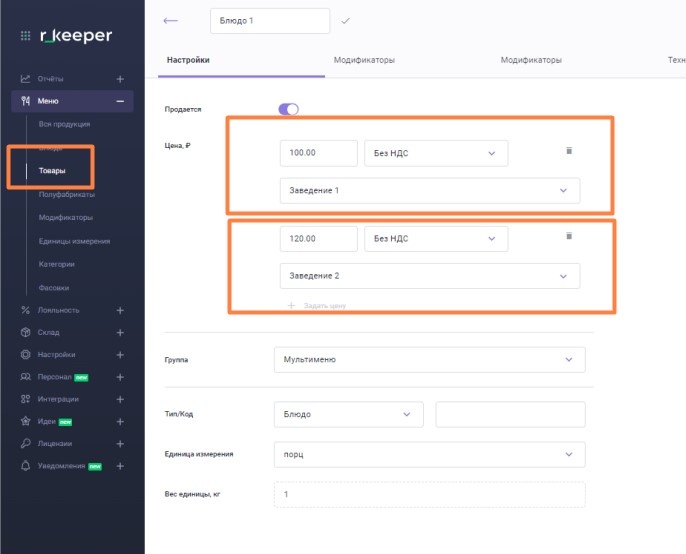Confirm dish name with checkmark icon
The height and width of the screenshot is (554, 686).
pyautogui.click(x=346, y=21)
